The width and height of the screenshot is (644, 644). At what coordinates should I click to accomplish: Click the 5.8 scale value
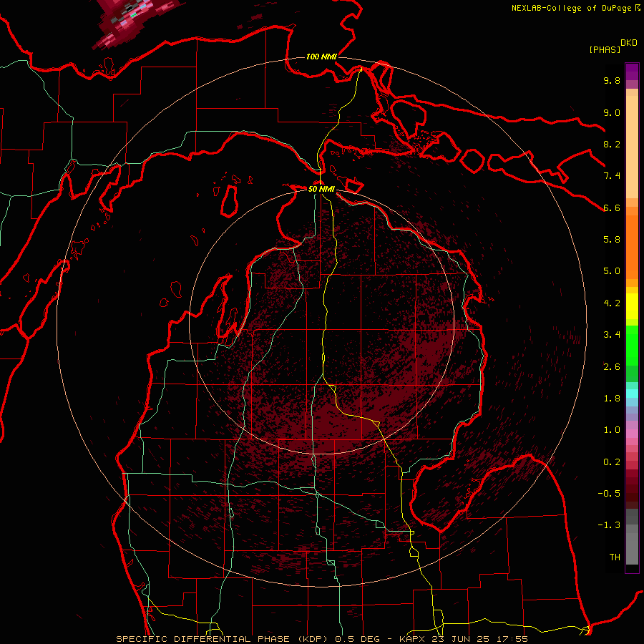coord(612,240)
